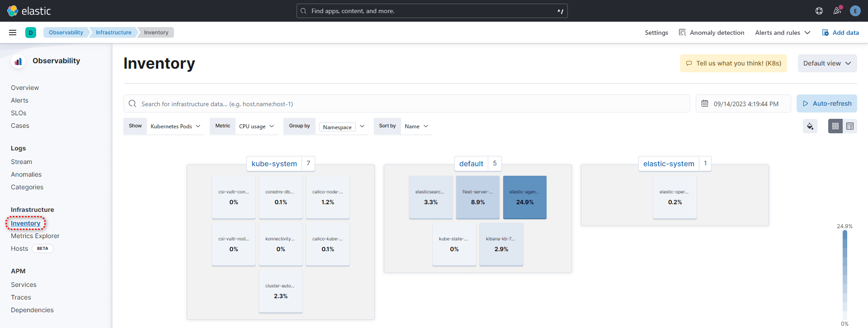Viewport: 868px width, 328px height.
Task: Click the calendar icon in date picker
Action: [705, 103]
